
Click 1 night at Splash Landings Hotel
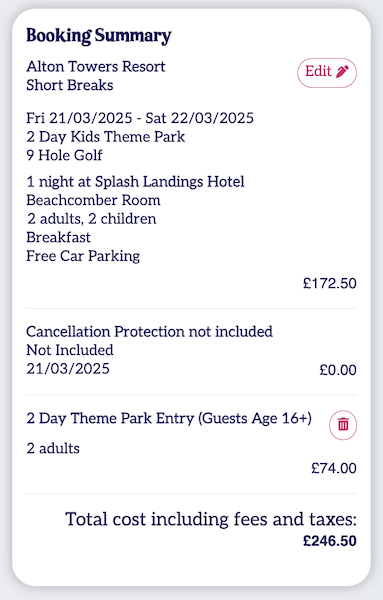point(135,182)
